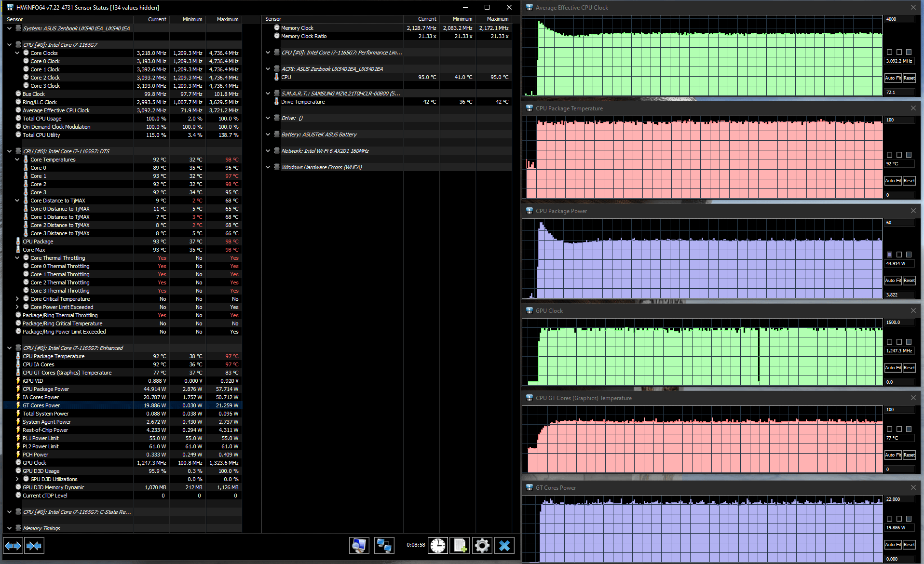The image size is (924, 564).
Task: Click the 4000 max value field in CPU Clock graph
Action: [x=899, y=19]
